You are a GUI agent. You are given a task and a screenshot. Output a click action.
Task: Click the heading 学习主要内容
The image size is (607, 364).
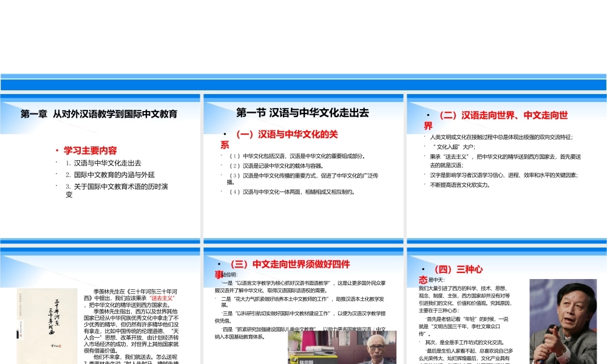click(x=90, y=150)
